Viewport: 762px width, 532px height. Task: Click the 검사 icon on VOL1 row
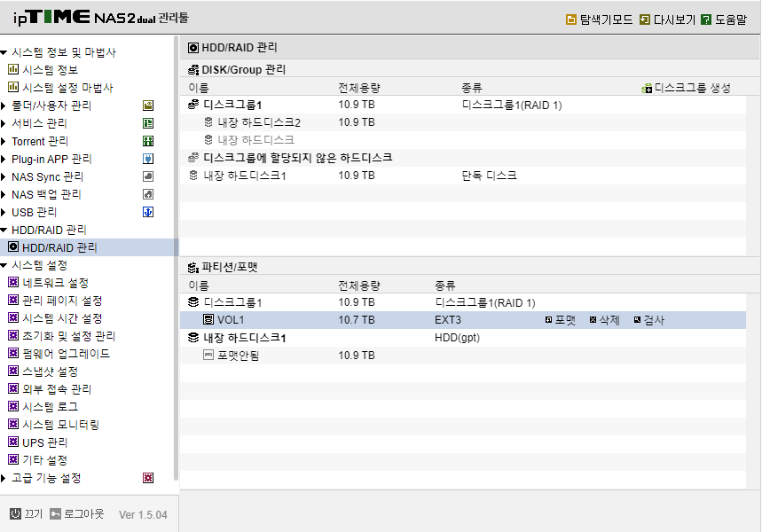pyautogui.click(x=637, y=320)
